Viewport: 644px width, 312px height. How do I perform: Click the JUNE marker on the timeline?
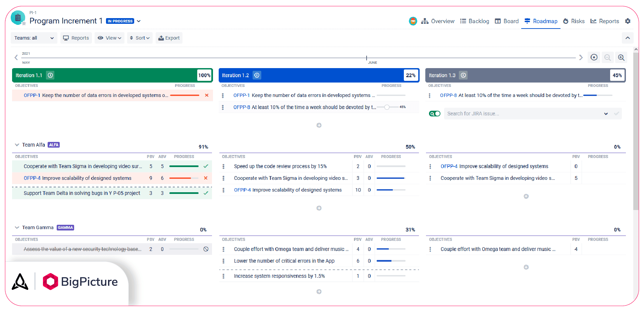click(372, 63)
